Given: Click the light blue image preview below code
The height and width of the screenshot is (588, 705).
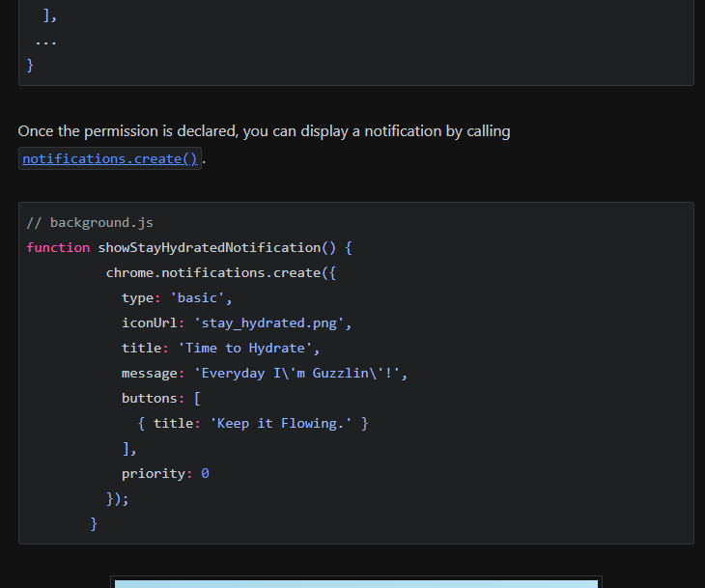Looking at the screenshot, I should [x=356, y=583].
